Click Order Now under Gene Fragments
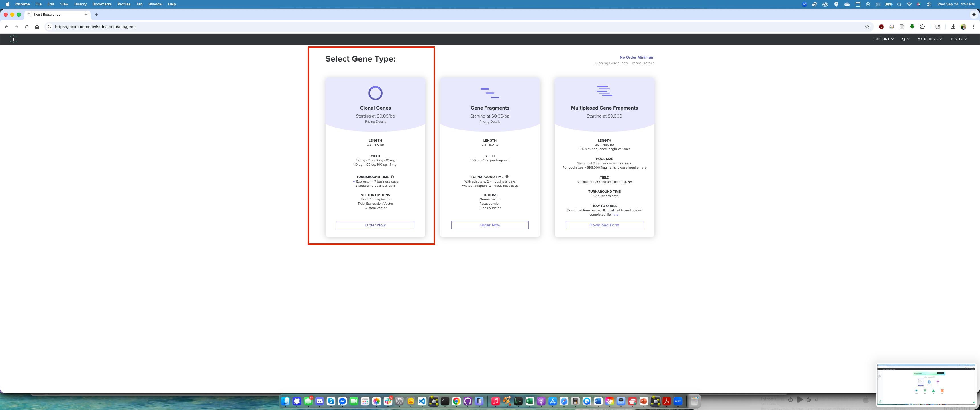980x410 pixels. pos(490,225)
